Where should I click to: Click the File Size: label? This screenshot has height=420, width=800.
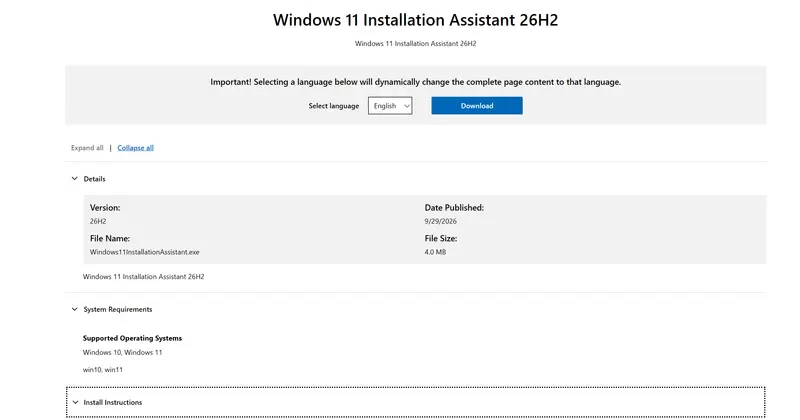pyautogui.click(x=441, y=238)
